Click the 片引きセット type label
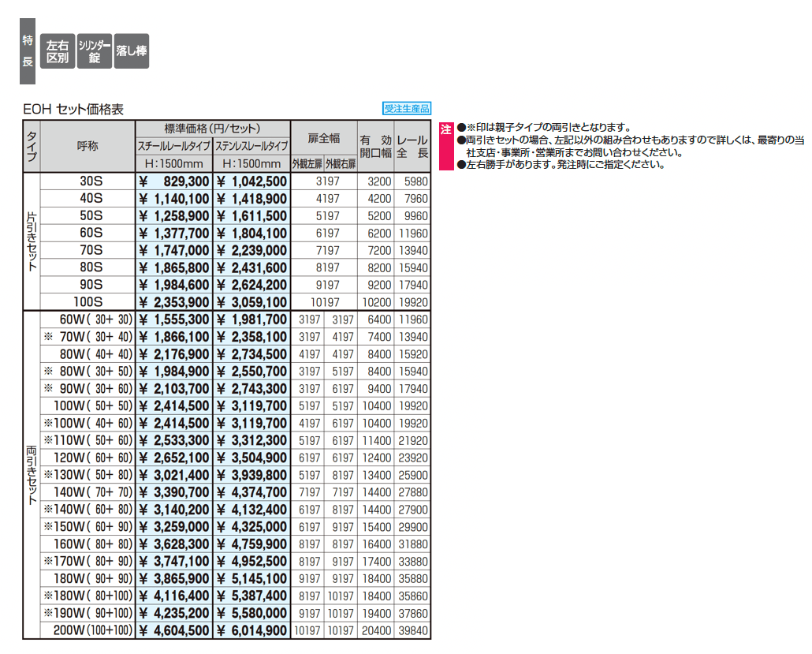 point(32,241)
